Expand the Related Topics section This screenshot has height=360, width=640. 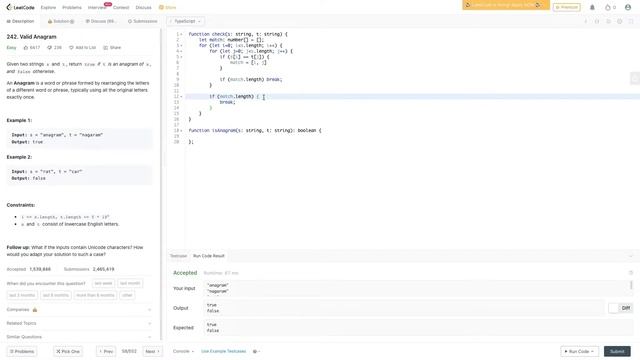[x=79, y=323]
